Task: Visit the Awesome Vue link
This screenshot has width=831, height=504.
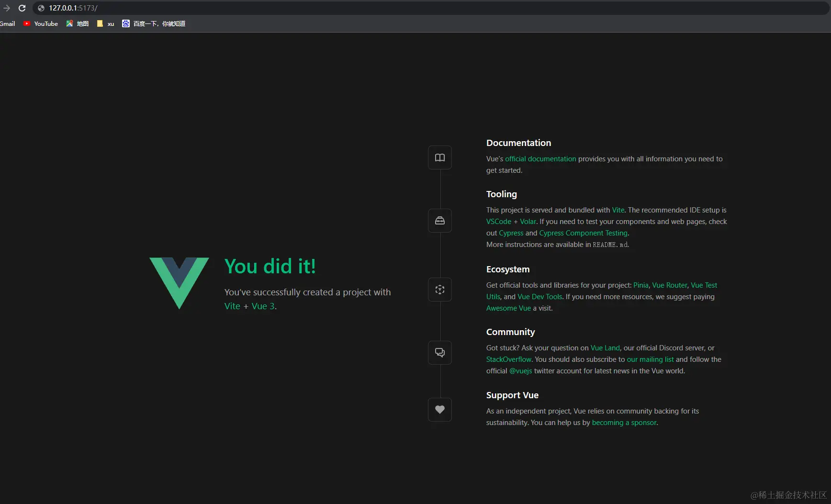Action: click(508, 308)
